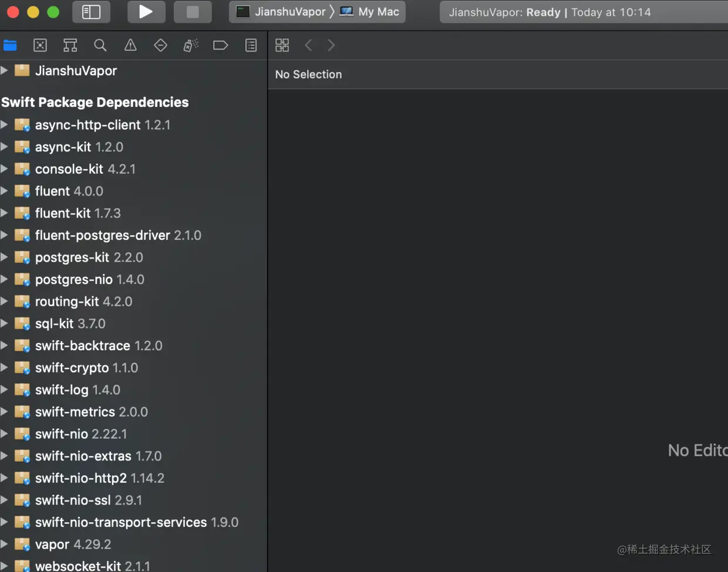728x572 pixels.
Task: Click the Swift Package Dependencies header
Action: point(95,102)
